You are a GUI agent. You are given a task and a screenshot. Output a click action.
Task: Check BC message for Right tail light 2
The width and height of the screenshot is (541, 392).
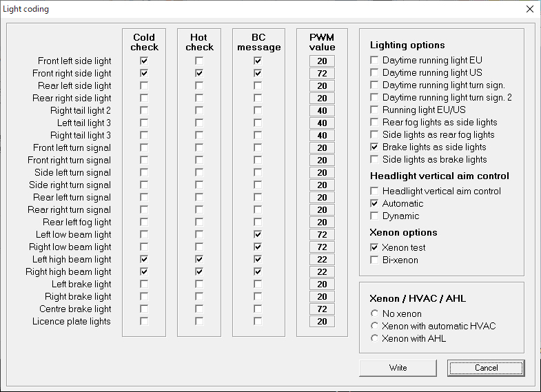tap(258, 111)
